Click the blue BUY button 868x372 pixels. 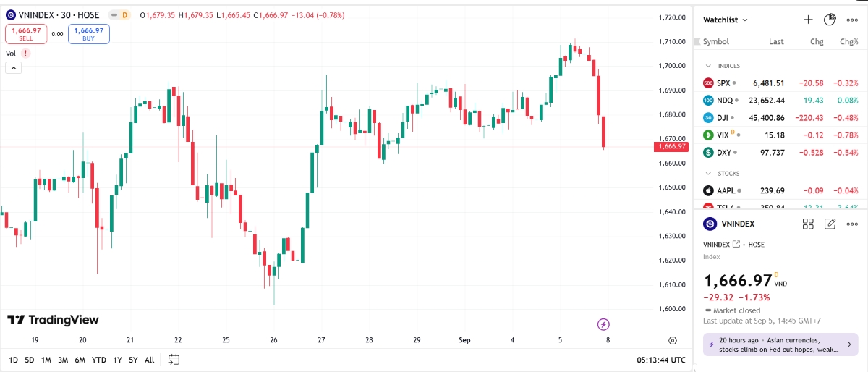tap(89, 34)
